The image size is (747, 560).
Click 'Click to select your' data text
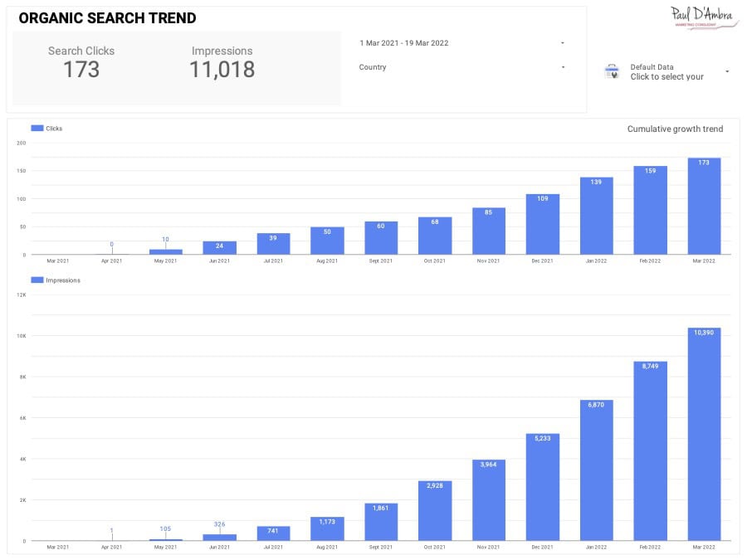(x=667, y=76)
